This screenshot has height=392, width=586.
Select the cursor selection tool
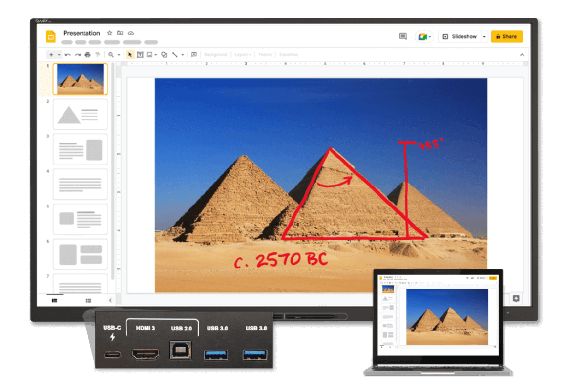click(x=130, y=54)
